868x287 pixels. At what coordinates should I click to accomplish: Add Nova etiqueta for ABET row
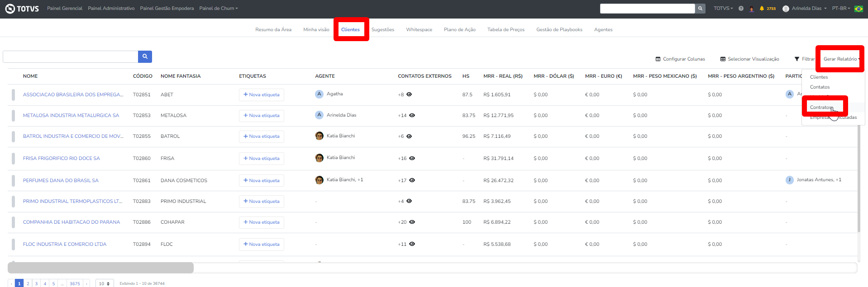262,95
